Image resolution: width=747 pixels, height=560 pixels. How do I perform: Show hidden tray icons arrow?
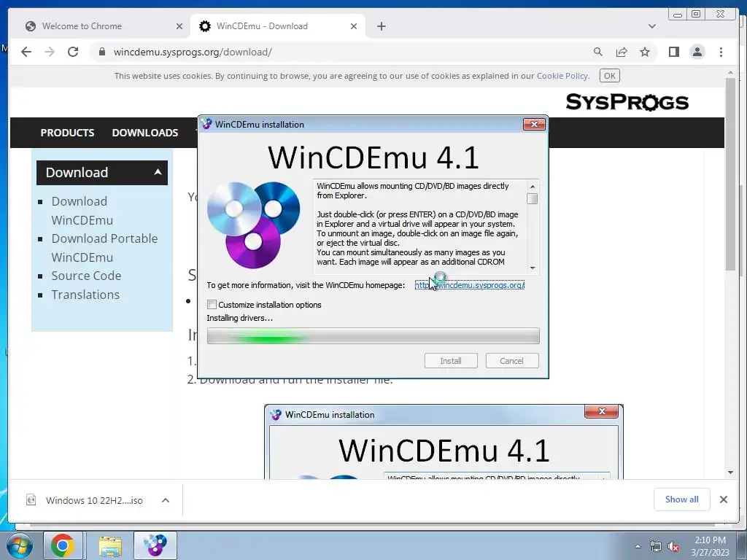pos(638,546)
